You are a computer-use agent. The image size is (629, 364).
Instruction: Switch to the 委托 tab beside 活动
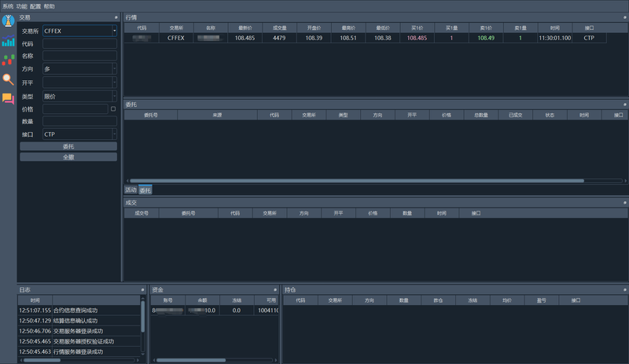click(145, 189)
